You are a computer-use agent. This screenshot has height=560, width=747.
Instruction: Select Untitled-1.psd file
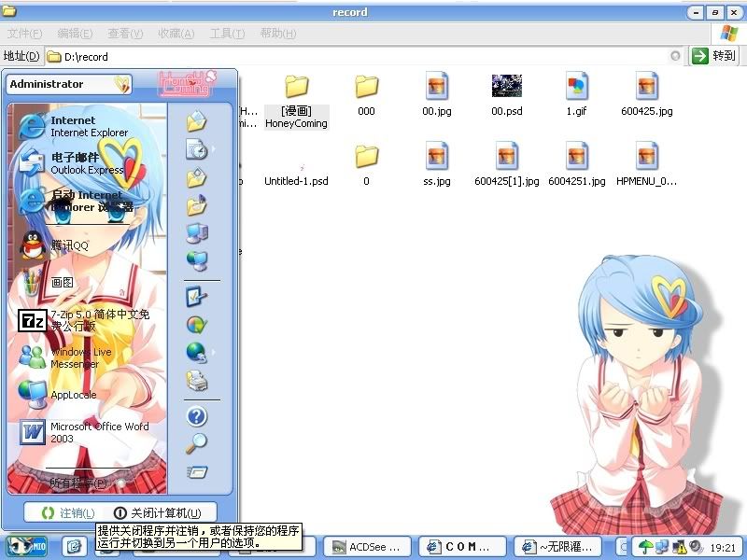[x=296, y=175]
